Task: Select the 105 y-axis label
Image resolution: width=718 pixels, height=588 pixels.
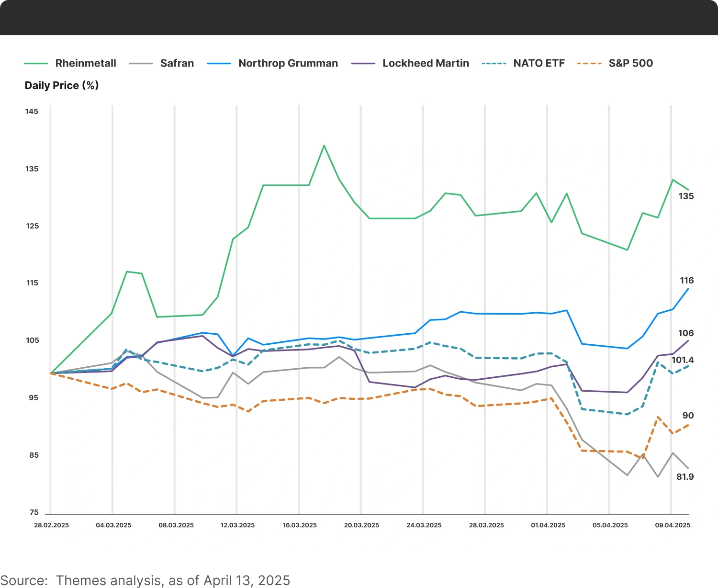Action: point(32,340)
